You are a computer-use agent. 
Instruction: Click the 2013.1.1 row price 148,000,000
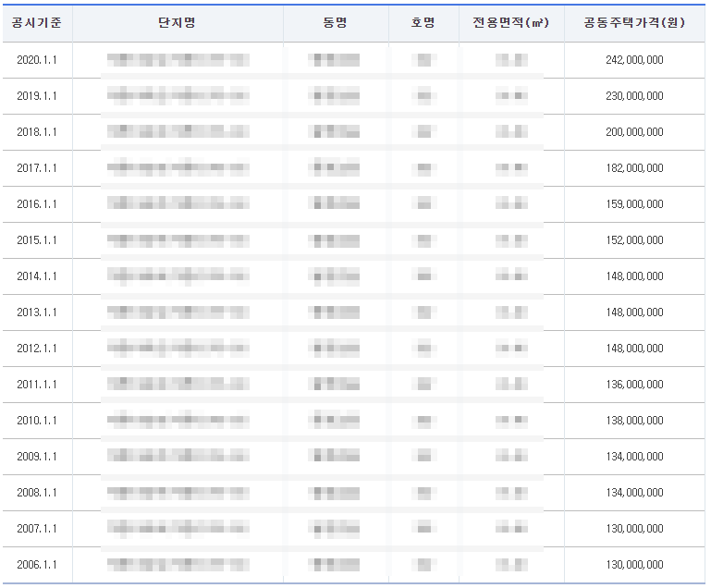click(x=634, y=312)
